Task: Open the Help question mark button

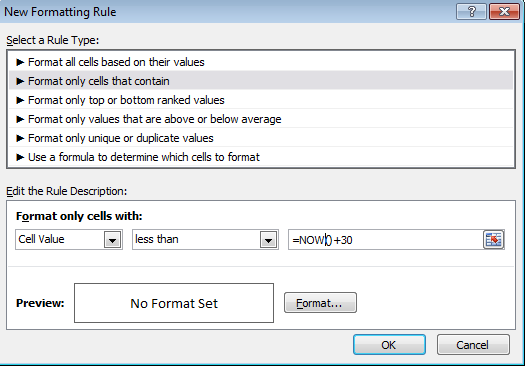Action: 471,12
